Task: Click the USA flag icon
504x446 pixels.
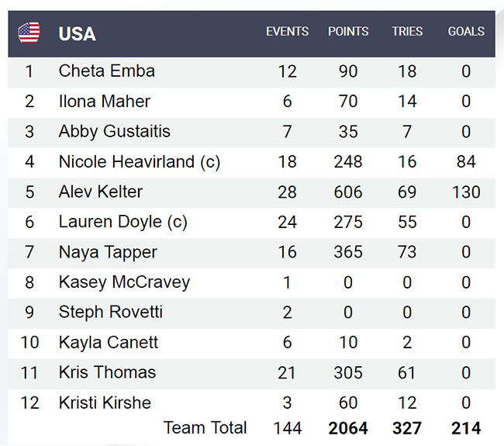Action: [x=29, y=33]
